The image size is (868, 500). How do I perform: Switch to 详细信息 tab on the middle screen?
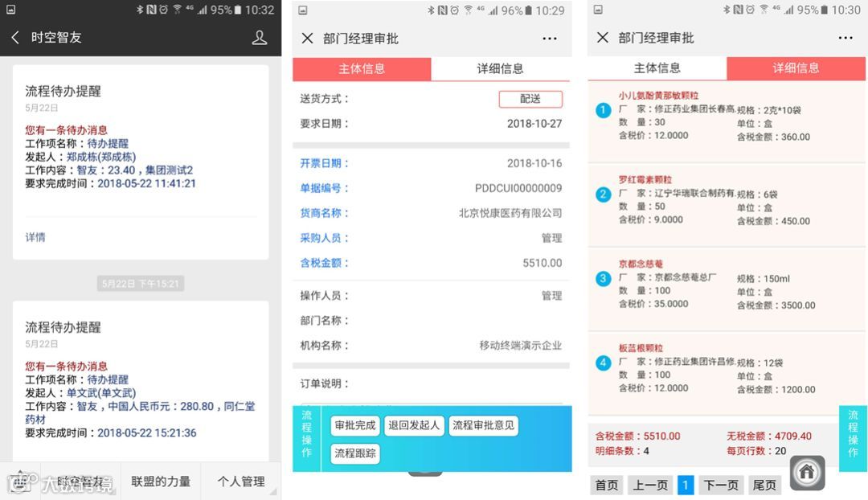point(501,68)
